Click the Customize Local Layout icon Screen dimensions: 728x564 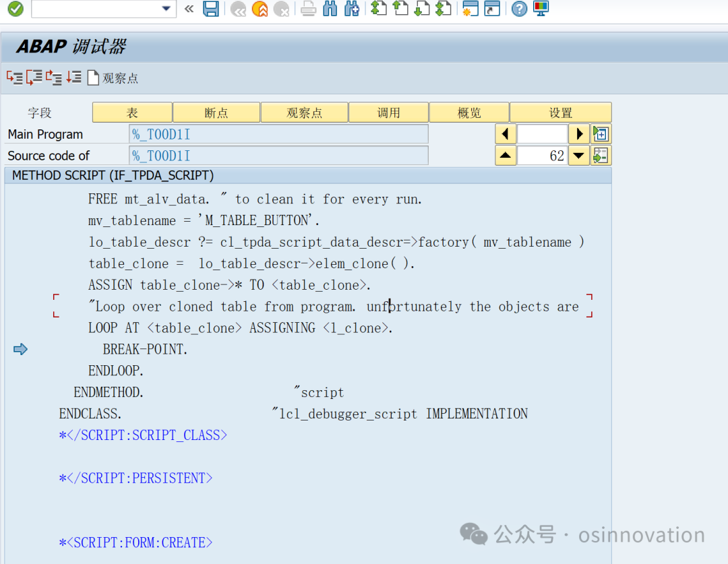pos(541,9)
